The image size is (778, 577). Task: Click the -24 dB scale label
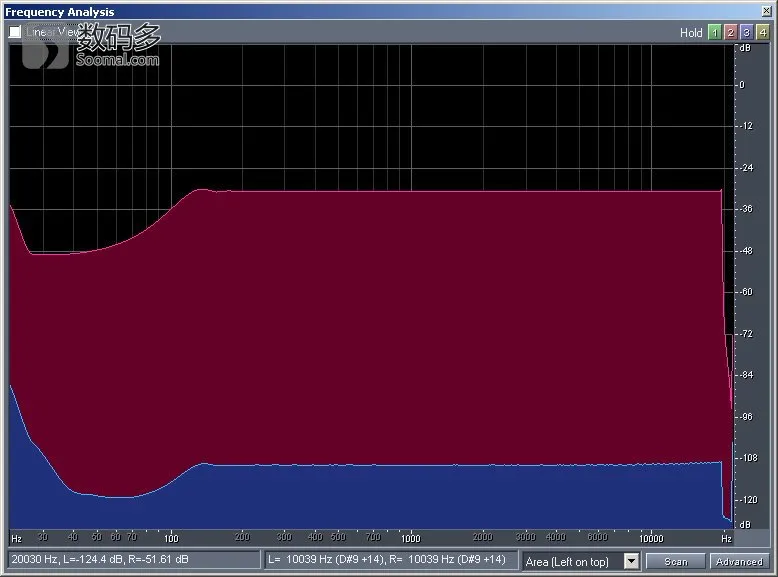tap(746, 168)
